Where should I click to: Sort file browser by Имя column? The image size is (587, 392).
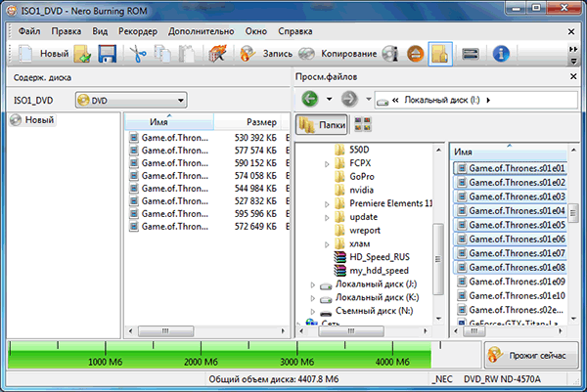tap(509, 152)
